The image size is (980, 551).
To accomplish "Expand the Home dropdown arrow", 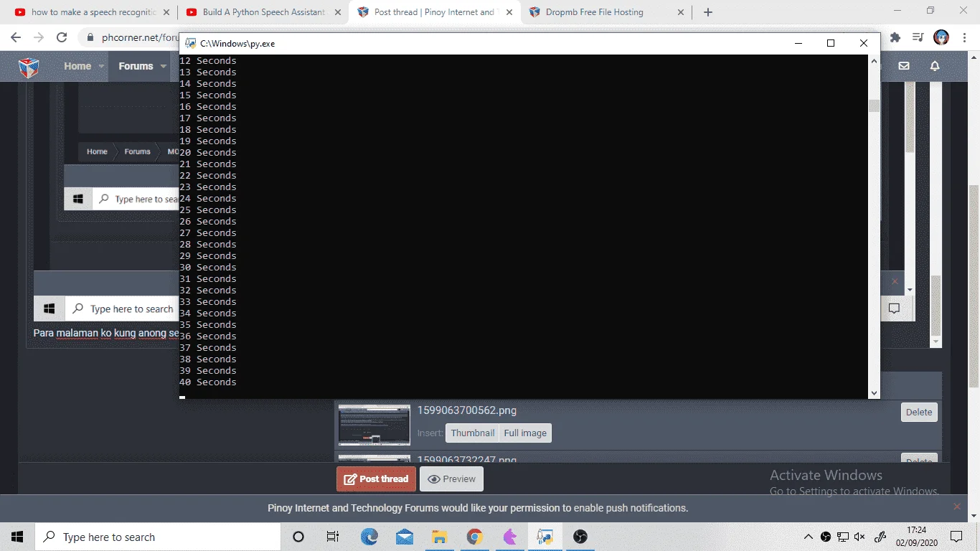I will tap(102, 67).
